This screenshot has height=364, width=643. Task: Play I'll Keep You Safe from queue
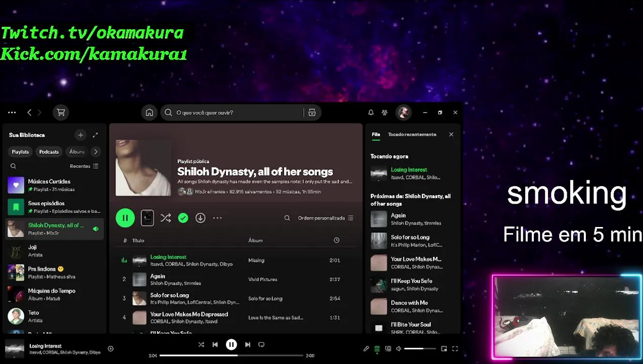tap(379, 285)
